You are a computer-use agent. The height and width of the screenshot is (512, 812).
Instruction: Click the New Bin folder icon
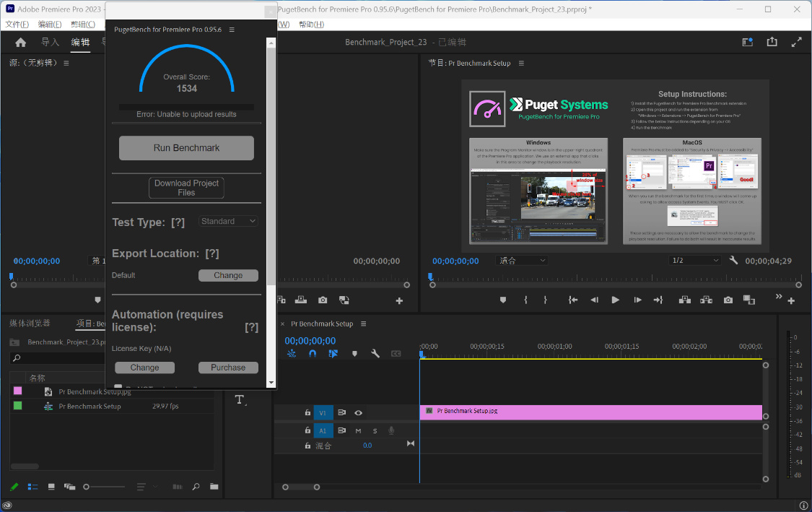click(x=214, y=487)
